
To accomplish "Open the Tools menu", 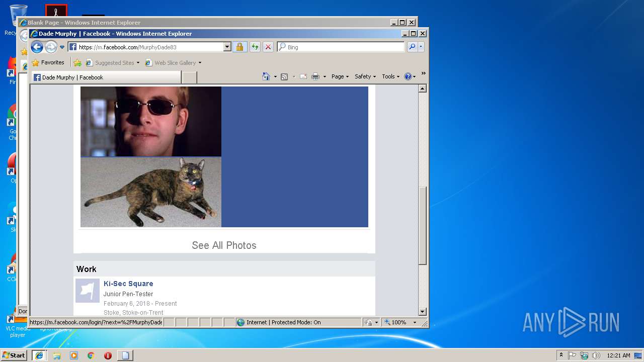I will 391,76.
